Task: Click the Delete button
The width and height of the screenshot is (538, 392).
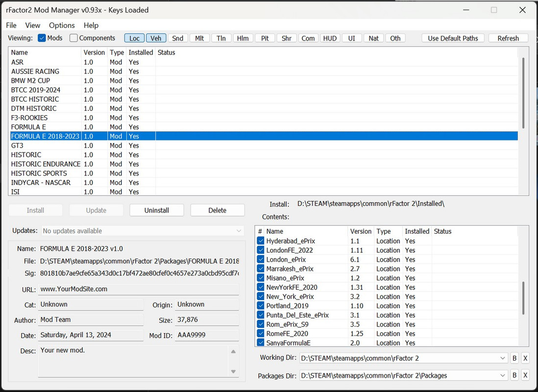Action: pos(218,210)
